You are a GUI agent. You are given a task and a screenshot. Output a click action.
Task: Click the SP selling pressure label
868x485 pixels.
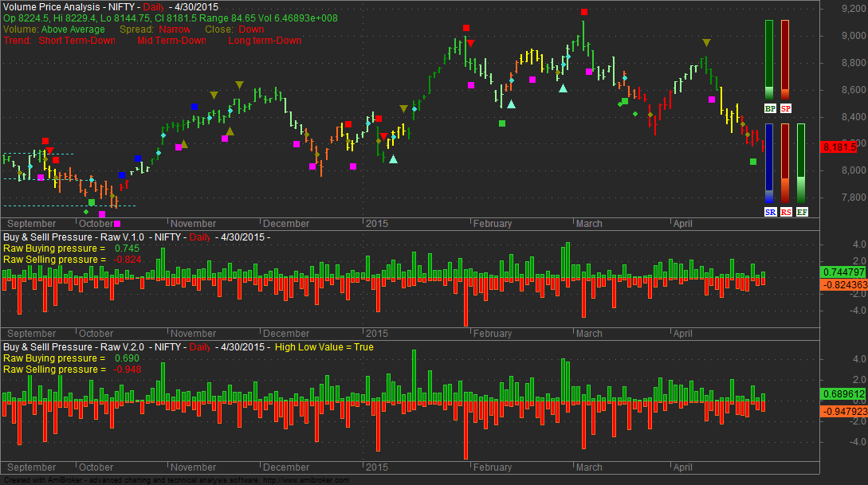pyautogui.click(x=786, y=108)
